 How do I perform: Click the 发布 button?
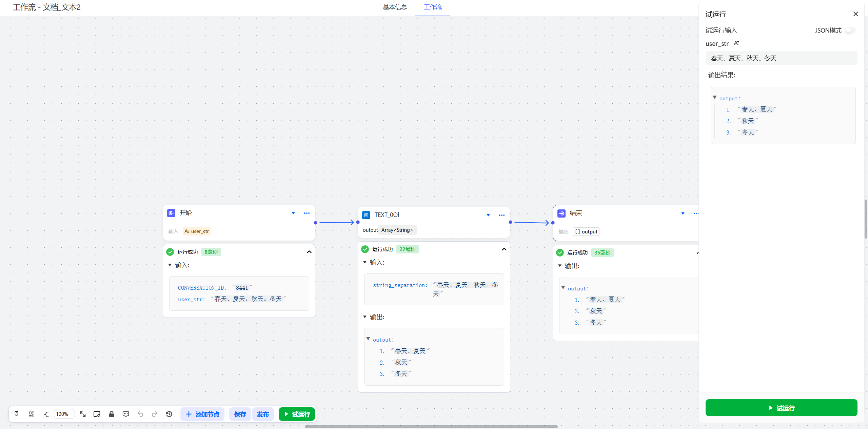[263, 414]
